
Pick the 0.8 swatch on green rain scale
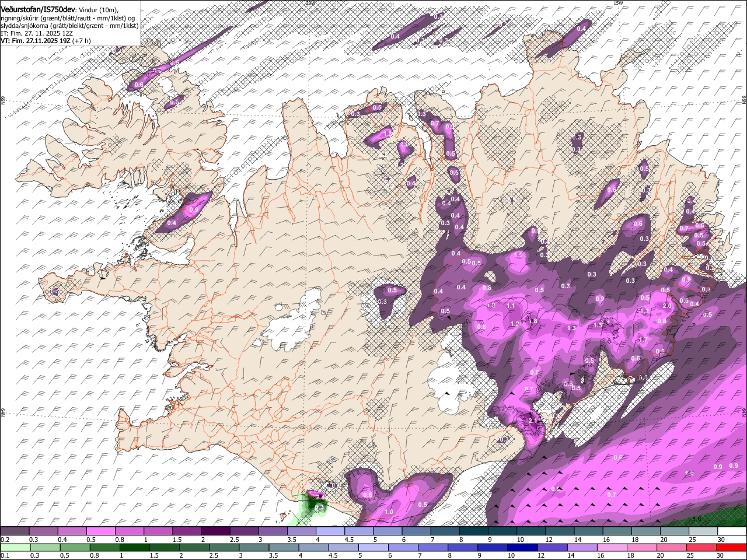pyautogui.click(x=104, y=547)
